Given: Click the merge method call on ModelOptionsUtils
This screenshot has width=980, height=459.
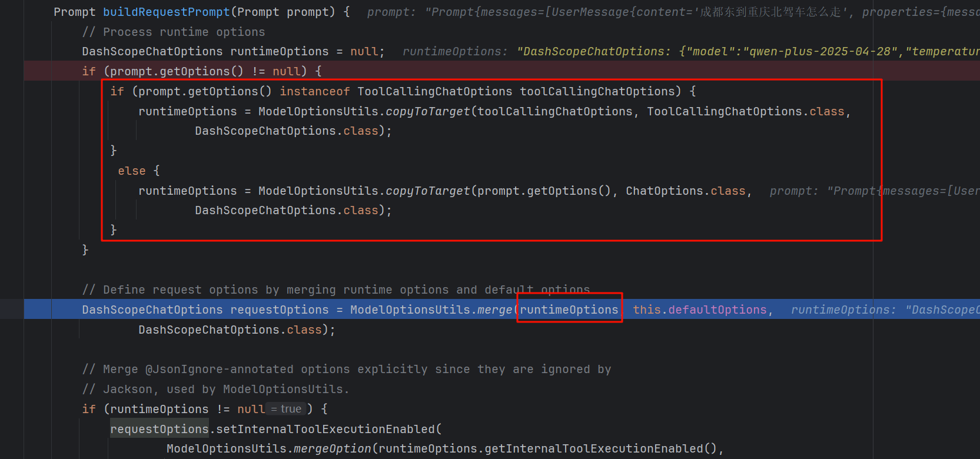Looking at the screenshot, I should pyautogui.click(x=494, y=310).
